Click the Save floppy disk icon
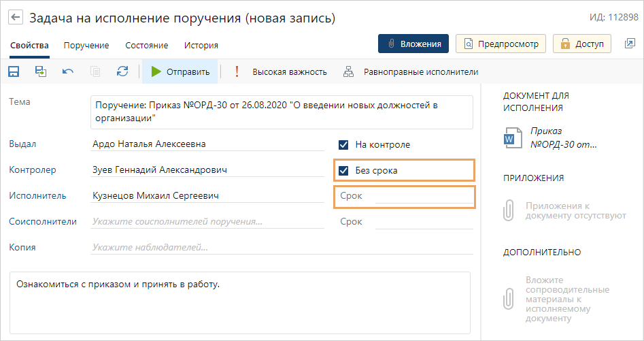Image resolution: width=644 pixels, height=341 pixels. click(x=14, y=71)
